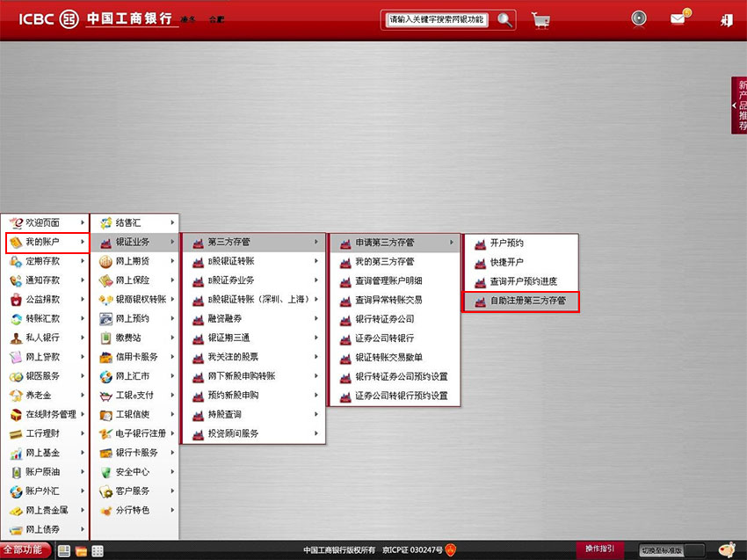This screenshot has width=747, height=560.
Task: Click the icon beside 缴费站
Action: click(105, 338)
